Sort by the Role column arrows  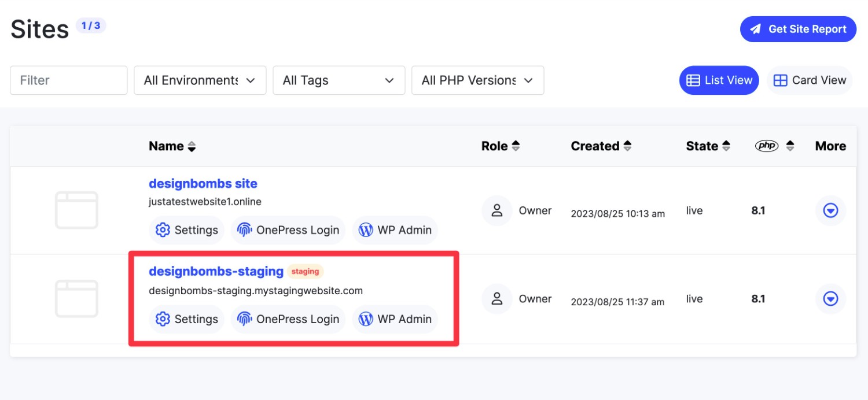[x=516, y=146]
